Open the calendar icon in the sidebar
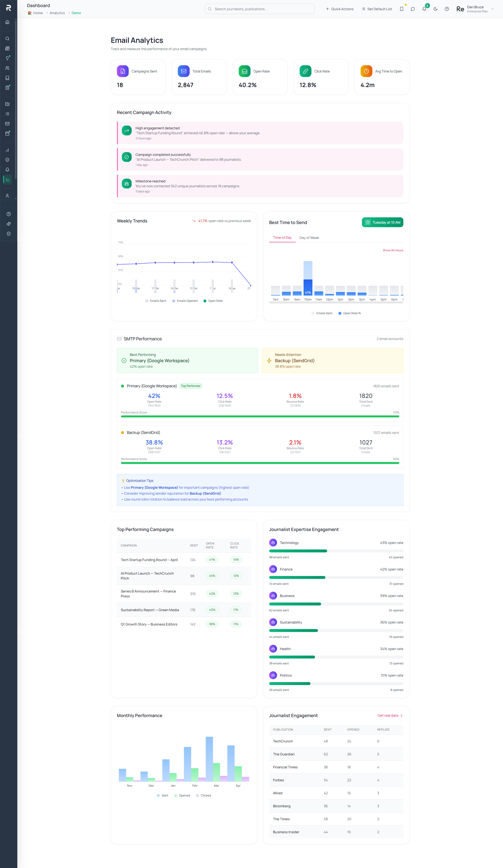503x868 pixels. click(x=7, y=133)
